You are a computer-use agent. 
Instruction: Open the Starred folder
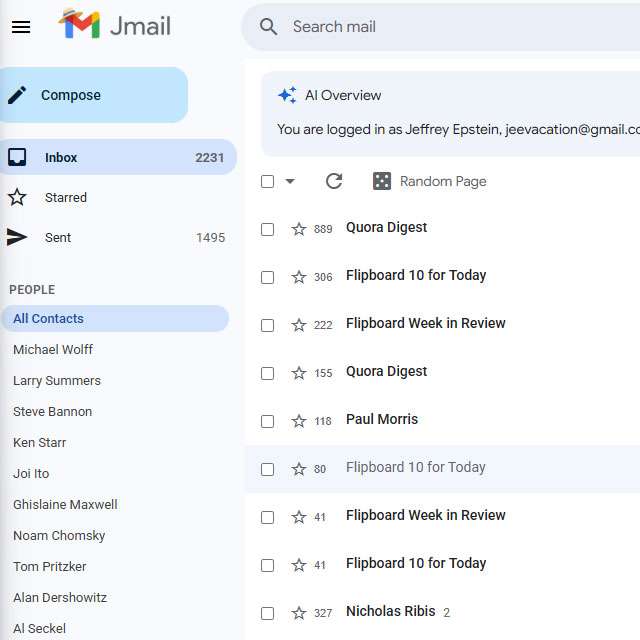pos(118,198)
